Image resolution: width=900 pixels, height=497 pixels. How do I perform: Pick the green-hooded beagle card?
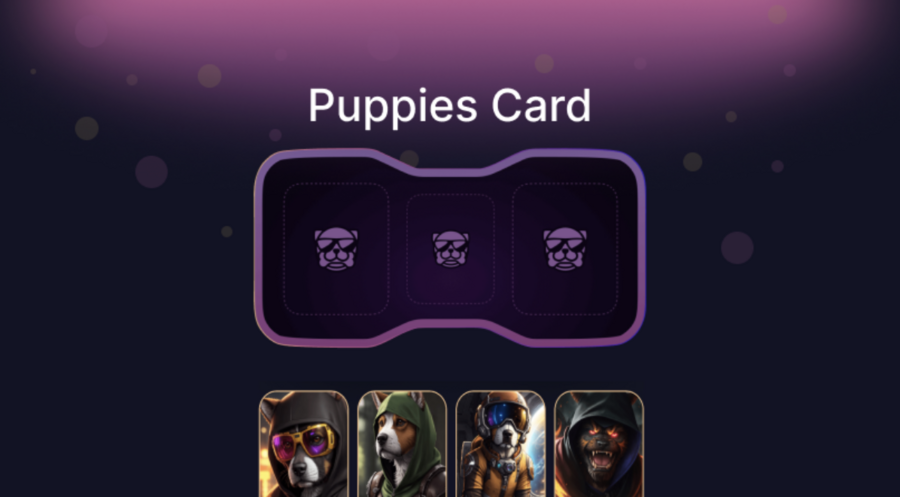[x=402, y=444]
